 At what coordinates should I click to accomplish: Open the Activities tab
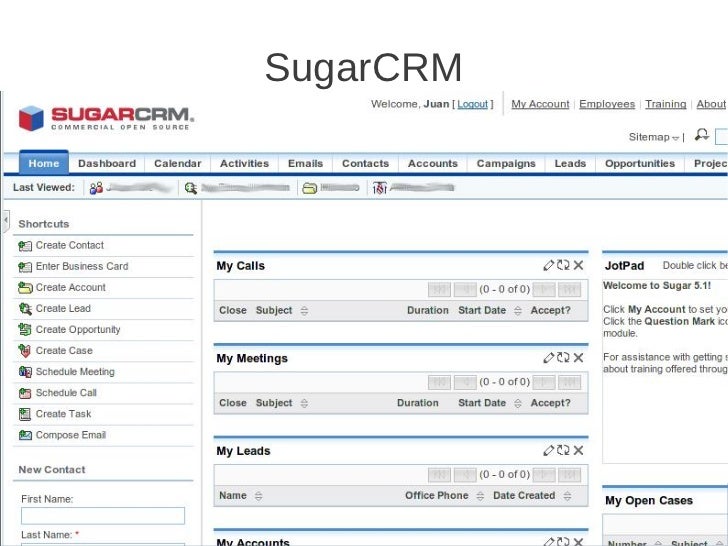click(244, 163)
